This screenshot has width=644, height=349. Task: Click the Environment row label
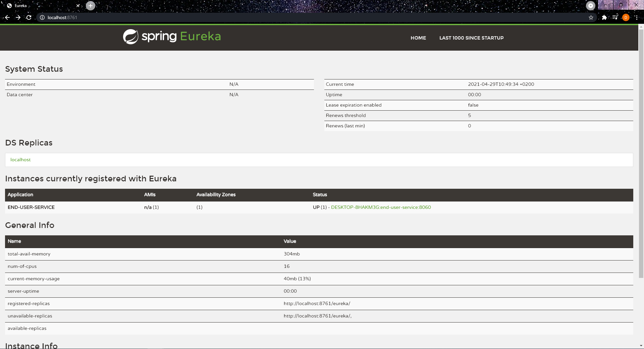[21, 84]
